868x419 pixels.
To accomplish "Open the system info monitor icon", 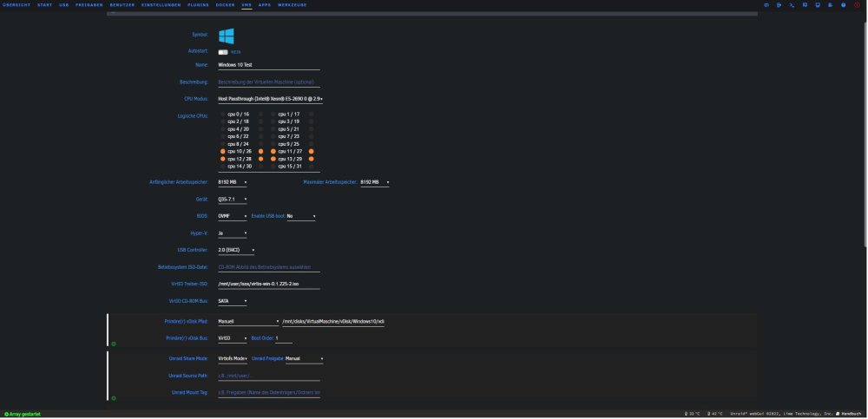I will pos(818,5).
